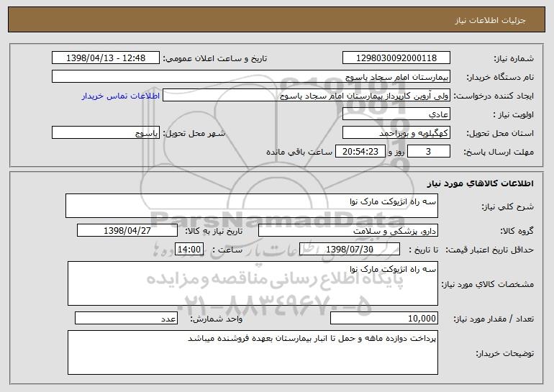554x392 pixels.
Task: Click the label تاریخ نیاز به کالا
Action: tap(214, 232)
